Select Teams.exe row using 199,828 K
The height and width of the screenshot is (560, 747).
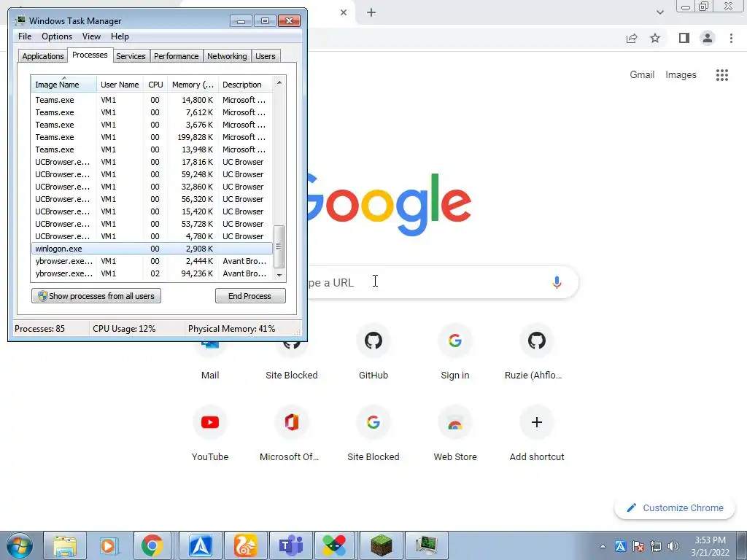point(152,137)
